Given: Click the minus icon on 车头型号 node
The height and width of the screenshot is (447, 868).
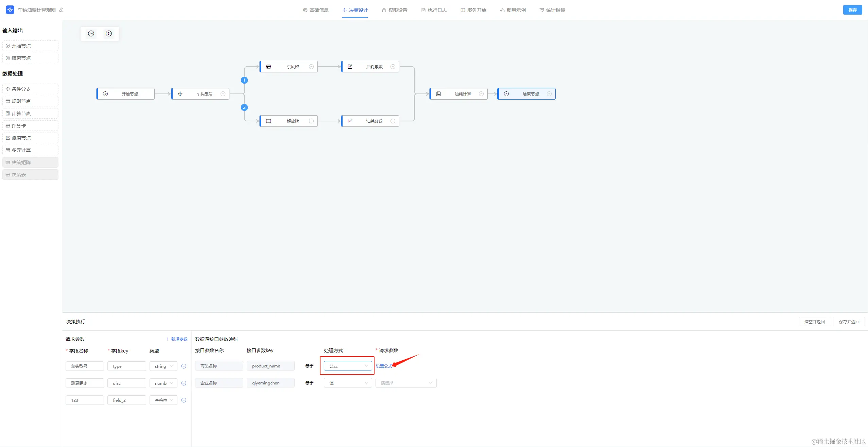Looking at the screenshot, I should point(223,94).
